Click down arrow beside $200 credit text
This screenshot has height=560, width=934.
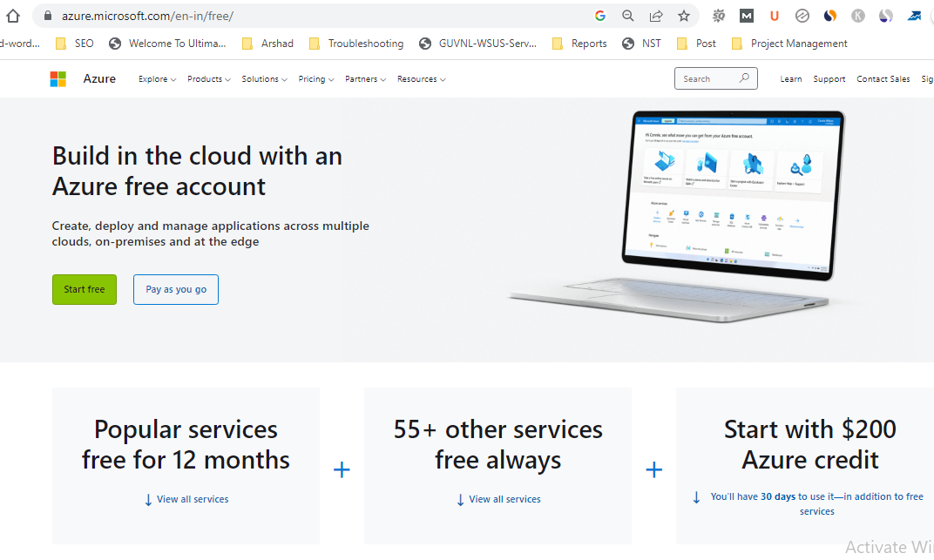click(696, 497)
